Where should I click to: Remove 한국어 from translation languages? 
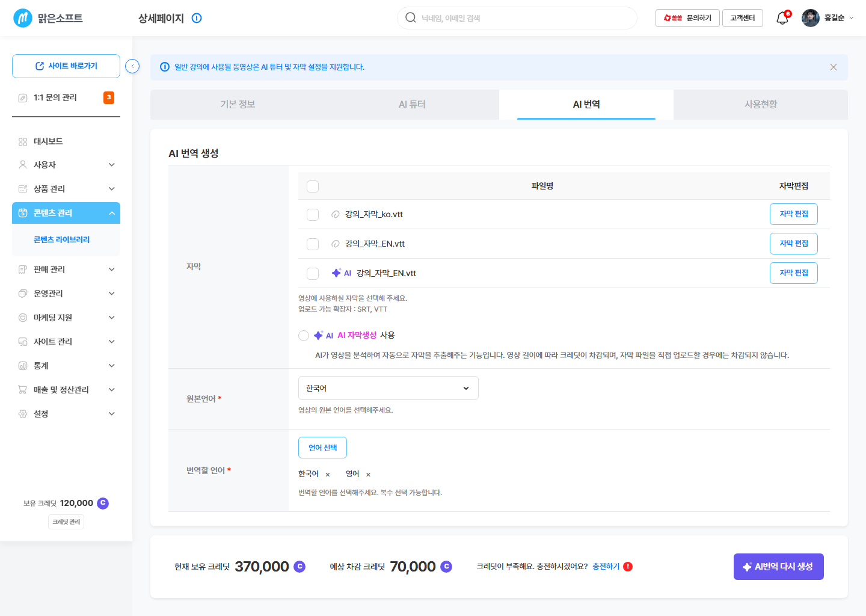328,475
